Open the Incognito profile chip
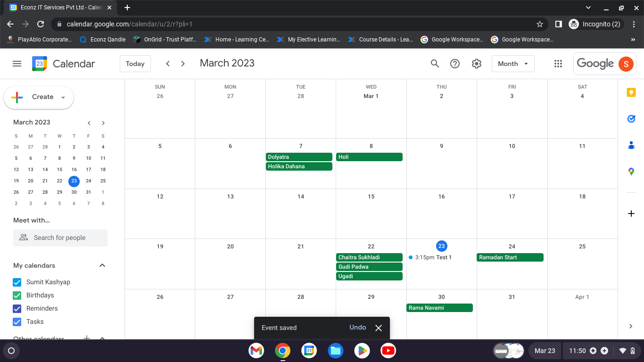This screenshot has height=362, width=644. [596, 24]
